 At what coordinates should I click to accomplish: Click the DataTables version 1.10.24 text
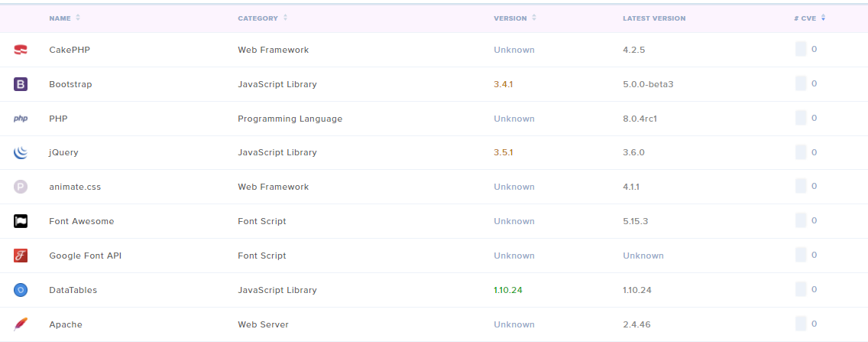click(x=508, y=290)
